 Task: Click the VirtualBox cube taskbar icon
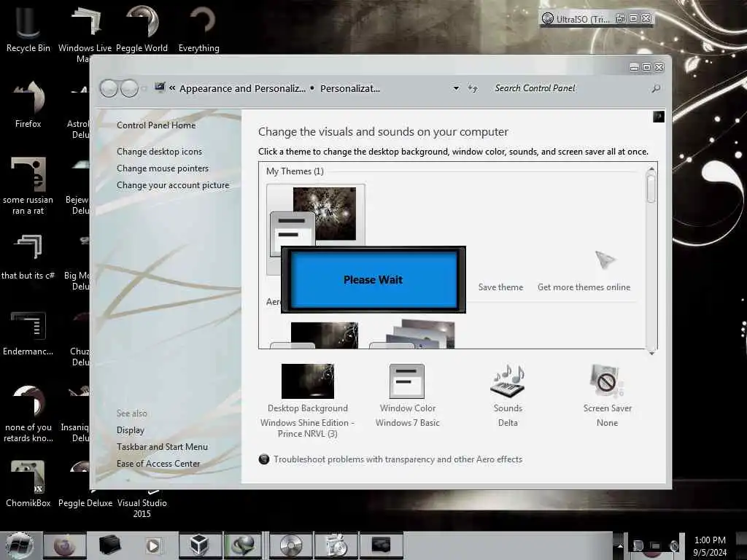point(199,545)
